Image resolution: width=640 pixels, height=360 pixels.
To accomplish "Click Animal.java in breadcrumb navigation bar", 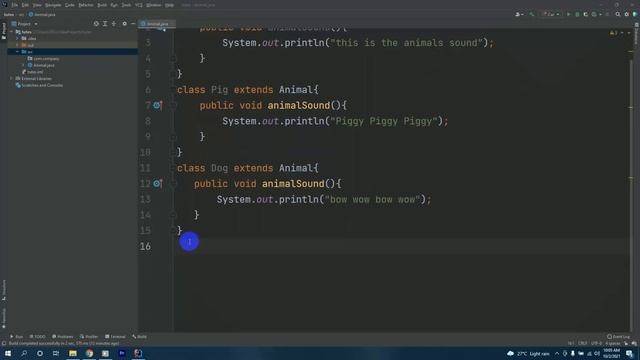I will (42, 15).
